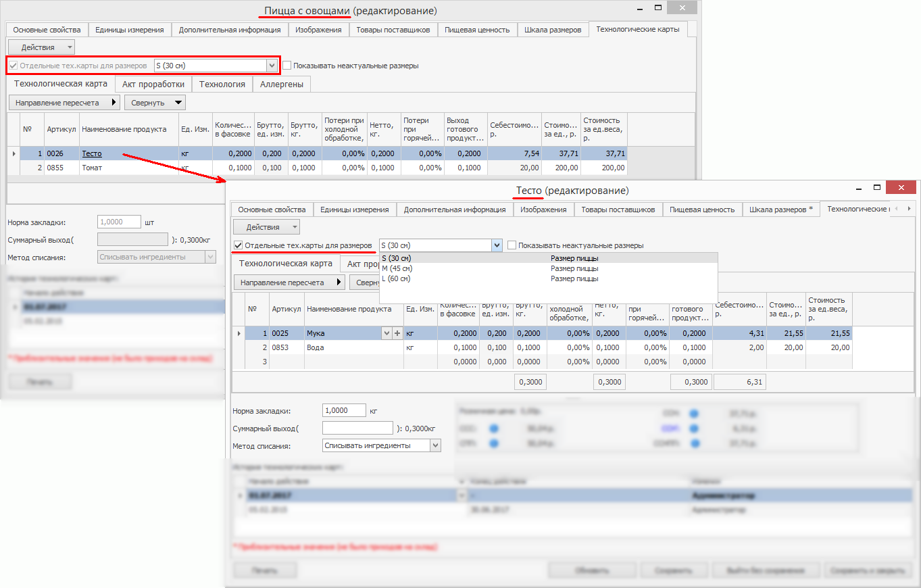Open Технология sub-tab in Пицца window
The height and width of the screenshot is (588, 921).
tap(222, 84)
